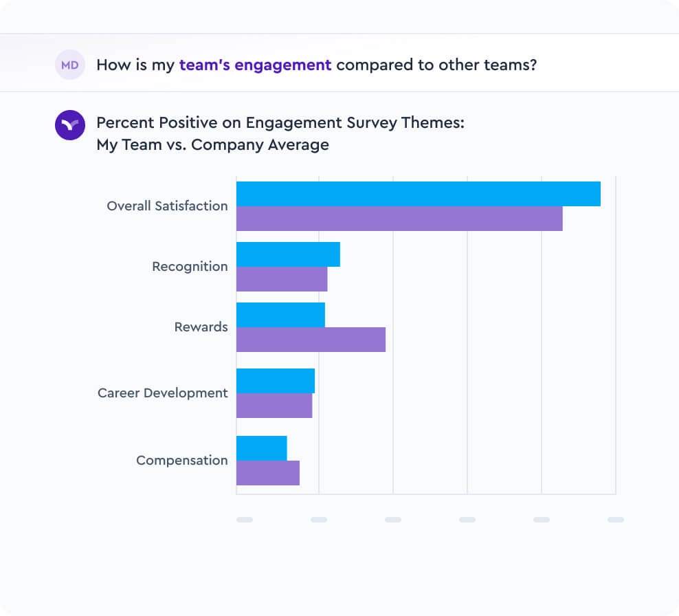The height and width of the screenshot is (616, 679).
Task: Click the Rewards axis label
Action: click(201, 327)
